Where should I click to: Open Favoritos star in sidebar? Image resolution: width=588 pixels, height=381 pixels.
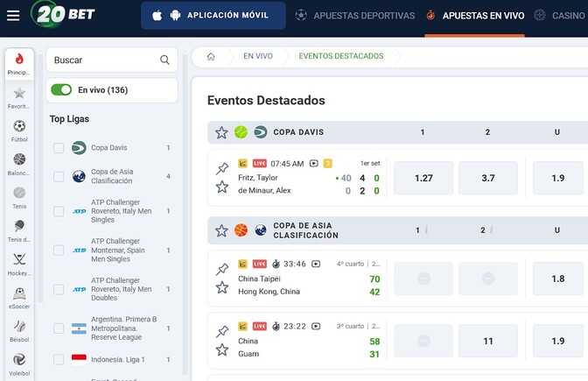pos(19,97)
